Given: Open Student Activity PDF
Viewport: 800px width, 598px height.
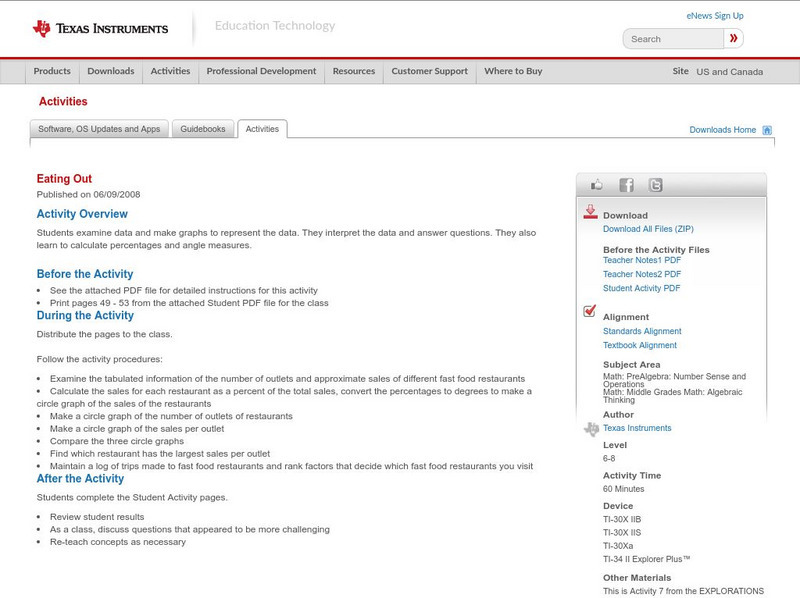Looking at the screenshot, I should [641, 288].
